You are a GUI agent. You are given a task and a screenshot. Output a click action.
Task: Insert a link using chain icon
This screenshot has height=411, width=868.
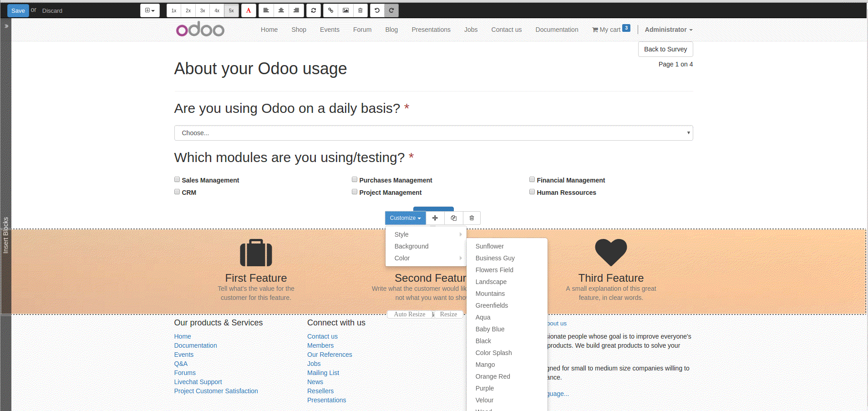coord(331,10)
